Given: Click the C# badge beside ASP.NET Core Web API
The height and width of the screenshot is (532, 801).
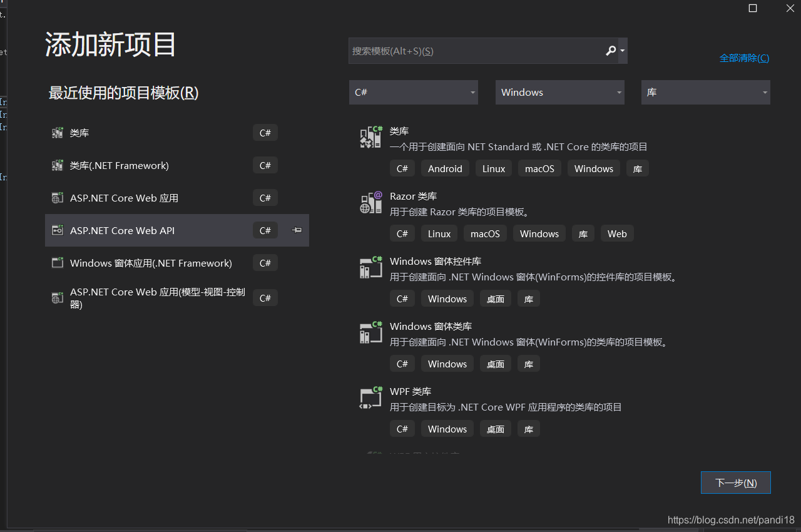Looking at the screenshot, I should click(x=265, y=230).
